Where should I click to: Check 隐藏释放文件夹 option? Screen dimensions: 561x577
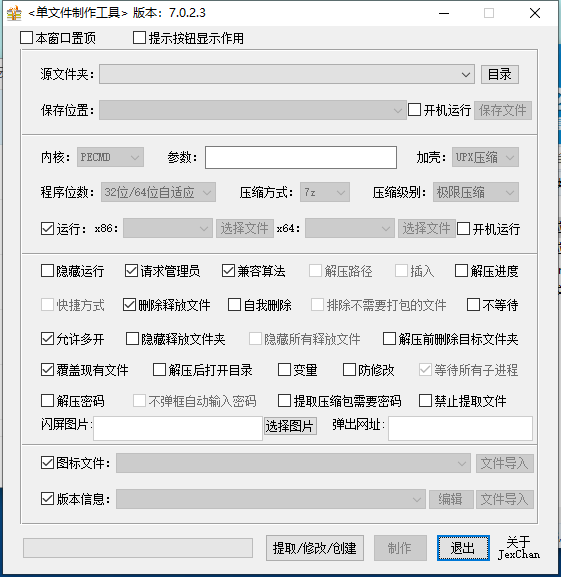(x=132, y=339)
